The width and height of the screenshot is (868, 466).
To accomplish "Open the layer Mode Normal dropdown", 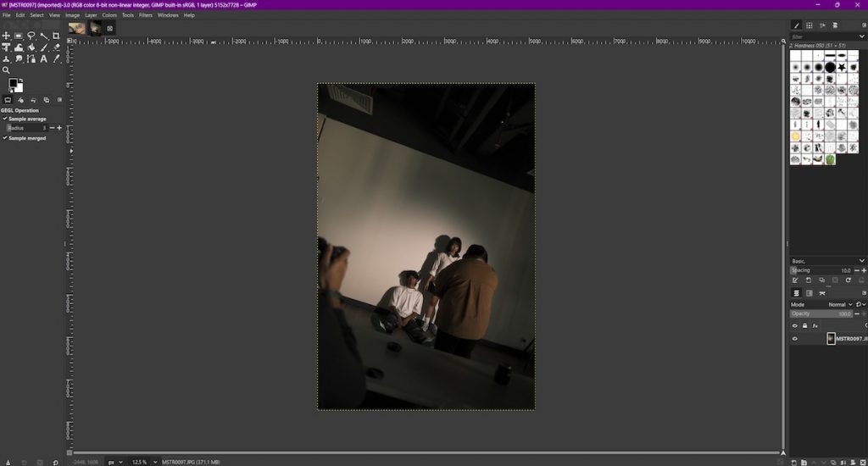I will (838, 304).
